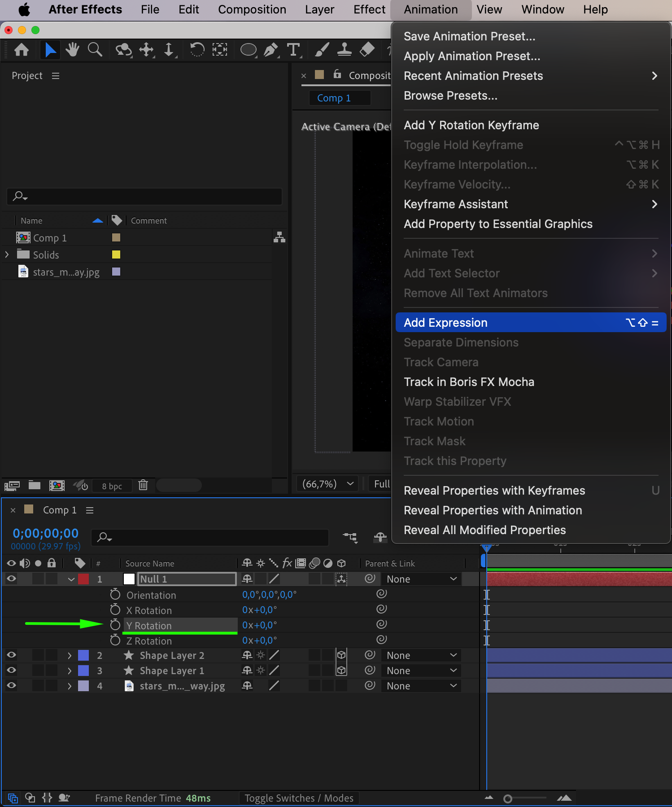
Task: Select the Clone Stamp tool
Action: (344, 49)
